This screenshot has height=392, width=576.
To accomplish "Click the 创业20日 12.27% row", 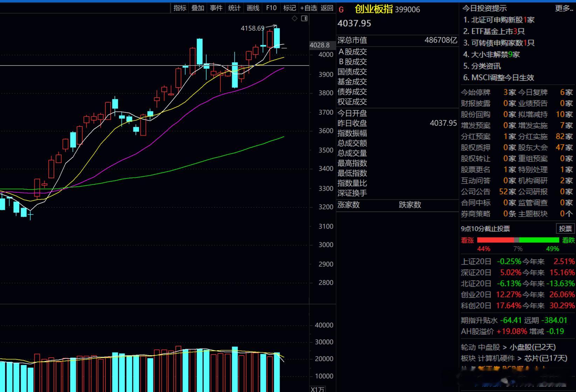I will tap(491, 295).
